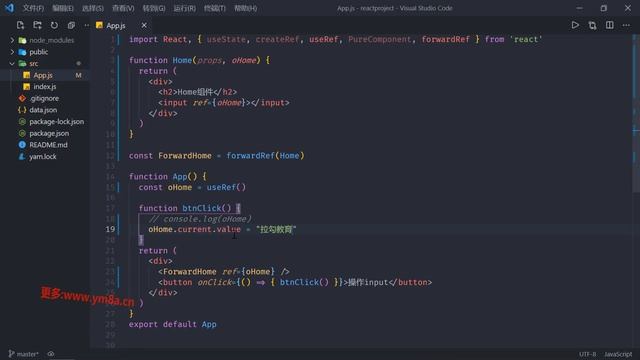Click the New Folder icon in Explorer

pyautogui.click(x=38, y=25)
